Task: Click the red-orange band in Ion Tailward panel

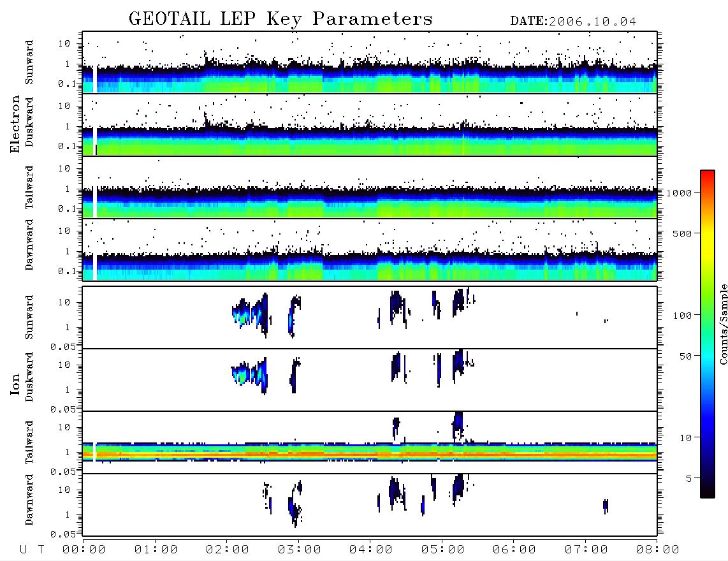Action: [x=370, y=454]
